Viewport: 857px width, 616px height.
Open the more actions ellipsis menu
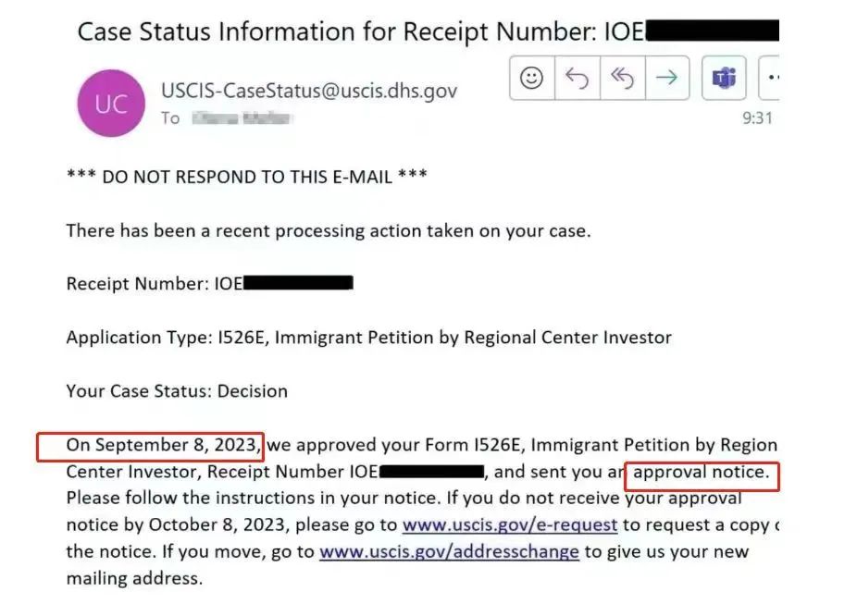(x=770, y=78)
